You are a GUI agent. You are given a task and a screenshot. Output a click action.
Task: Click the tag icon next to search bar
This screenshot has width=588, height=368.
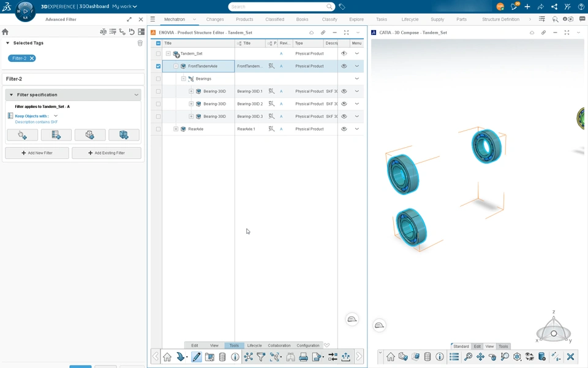342,7
